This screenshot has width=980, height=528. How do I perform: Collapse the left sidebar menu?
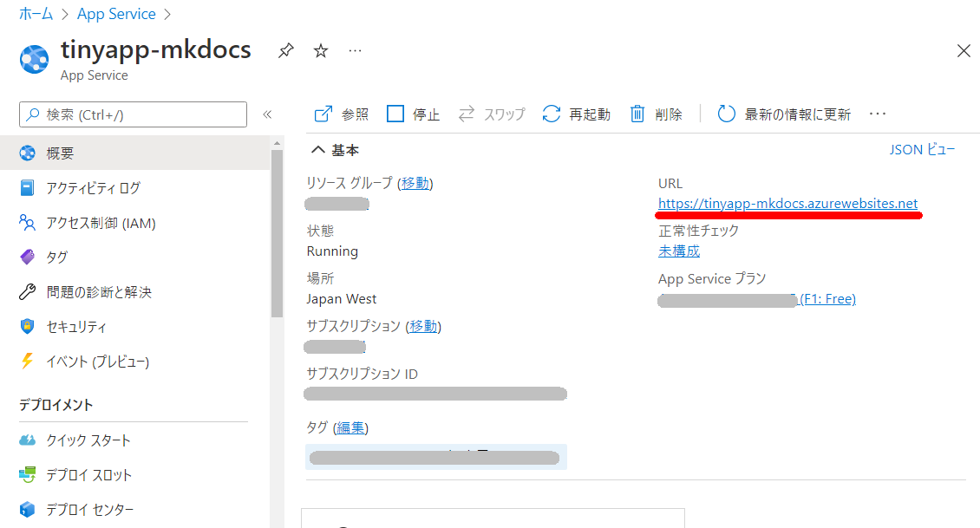(267, 114)
